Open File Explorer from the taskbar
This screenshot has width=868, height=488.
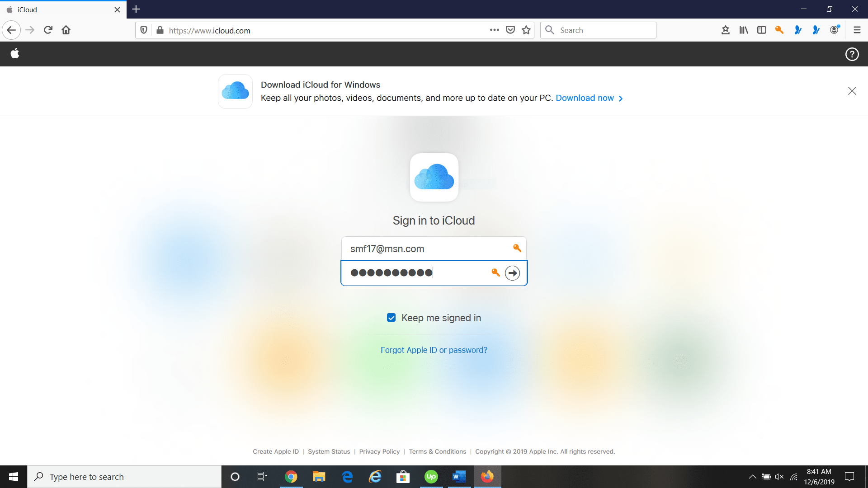pos(319,477)
